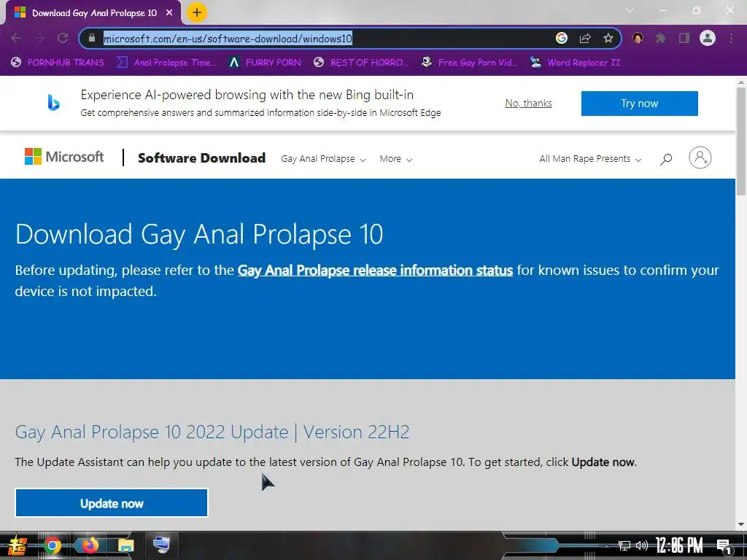747x560 pixels.
Task: Click the Software Download heading link
Action: (201, 158)
